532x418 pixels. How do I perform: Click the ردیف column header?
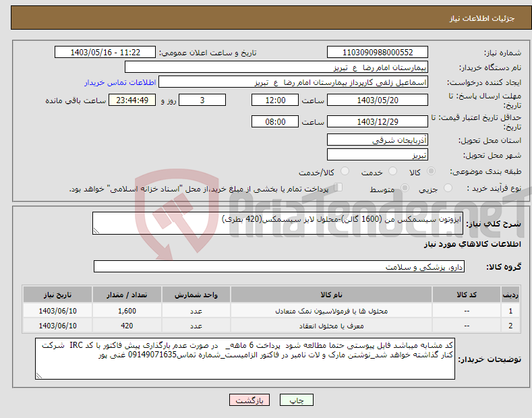(x=510, y=295)
